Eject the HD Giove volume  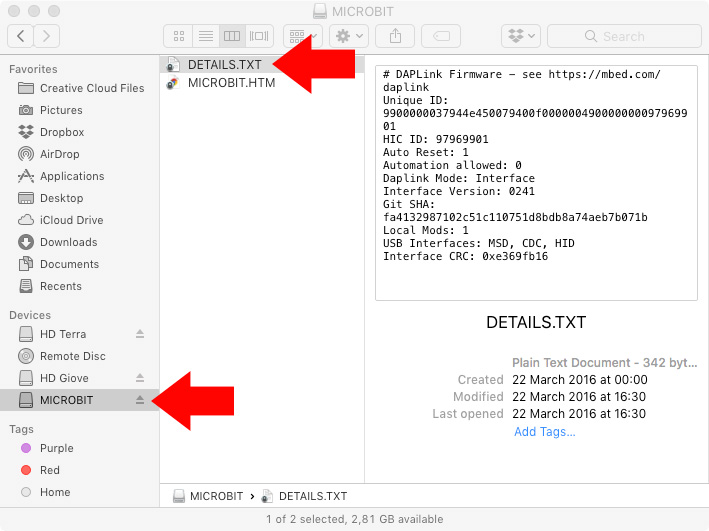140,378
